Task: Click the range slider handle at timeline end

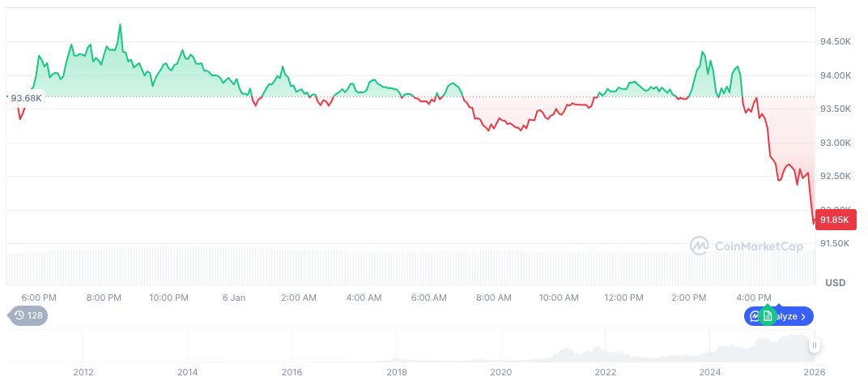Action: 815,345
